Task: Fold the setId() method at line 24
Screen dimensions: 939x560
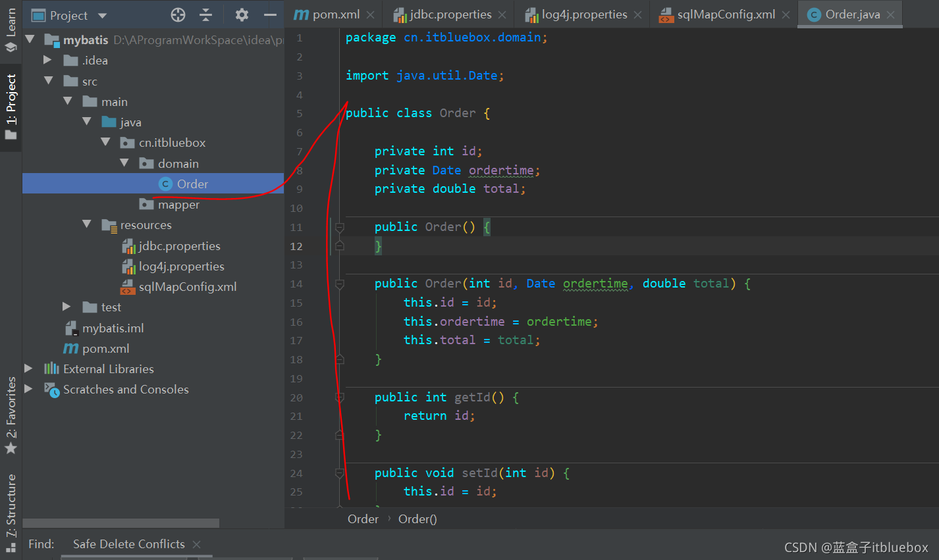Action: click(x=339, y=473)
